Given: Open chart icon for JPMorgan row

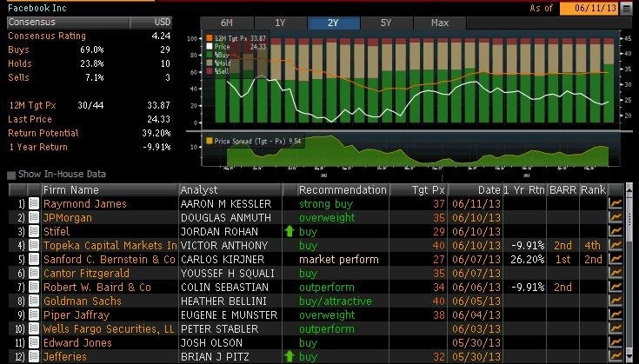Looking at the screenshot, I should click(x=616, y=217).
